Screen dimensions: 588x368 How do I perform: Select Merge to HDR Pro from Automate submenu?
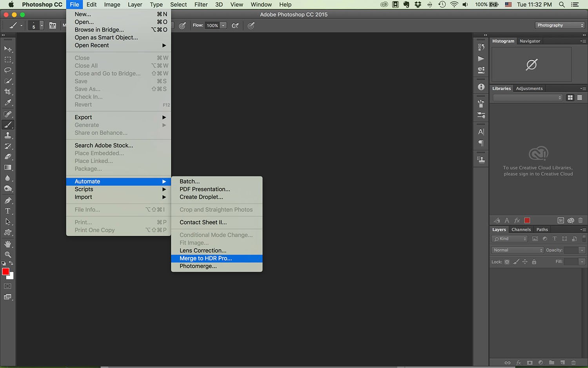pos(205,259)
